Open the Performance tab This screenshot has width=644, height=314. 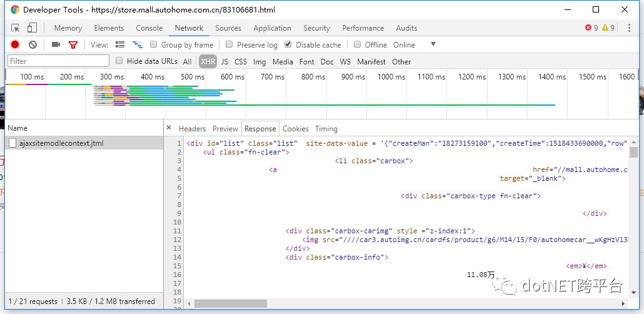tap(363, 28)
